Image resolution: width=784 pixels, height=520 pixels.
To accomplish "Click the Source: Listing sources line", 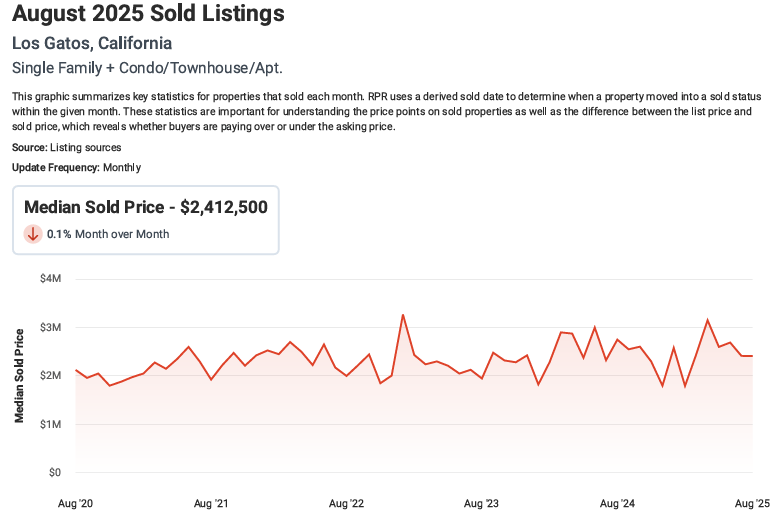I will click(x=66, y=147).
